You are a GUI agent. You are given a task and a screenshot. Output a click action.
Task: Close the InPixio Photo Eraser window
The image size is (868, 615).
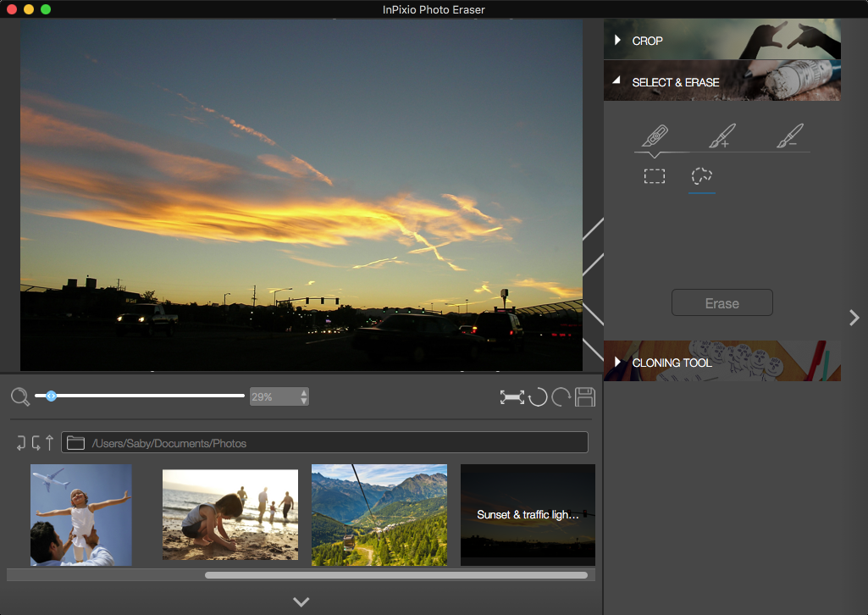(12, 9)
